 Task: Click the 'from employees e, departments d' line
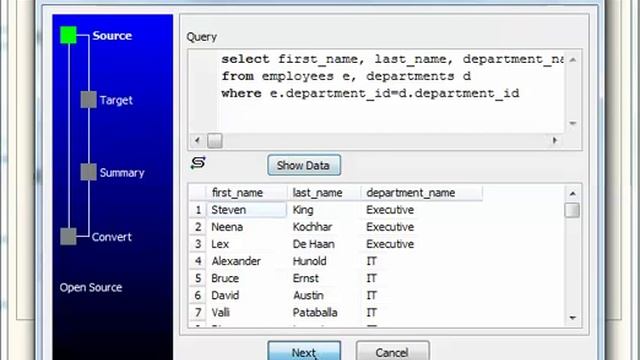coord(346,76)
